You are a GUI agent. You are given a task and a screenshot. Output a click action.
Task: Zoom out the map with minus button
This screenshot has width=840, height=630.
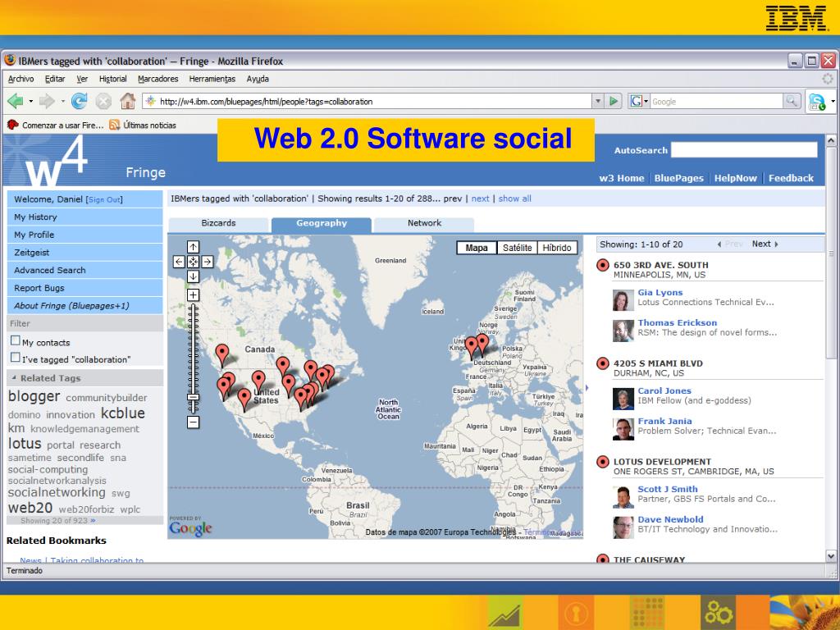(x=193, y=422)
